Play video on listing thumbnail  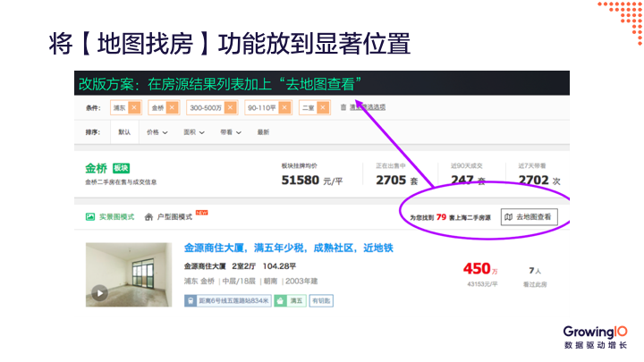100,292
